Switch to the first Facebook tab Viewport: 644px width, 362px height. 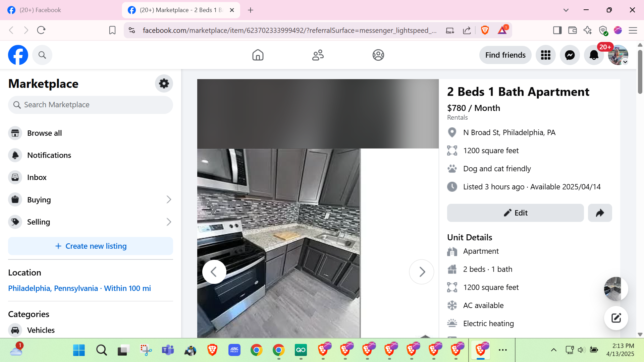[x=40, y=10]
